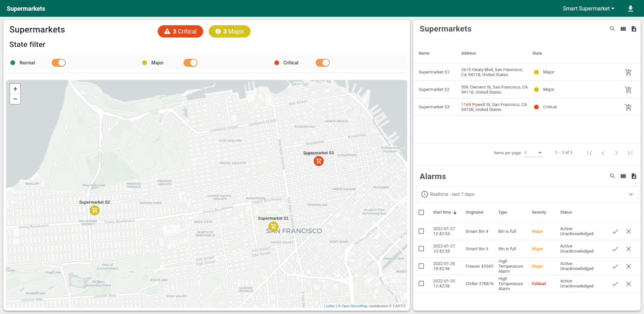Clear the Chiller 378876 alarm
The width and height of the screenshot is (644, 314).
click(x=629, y=284)
